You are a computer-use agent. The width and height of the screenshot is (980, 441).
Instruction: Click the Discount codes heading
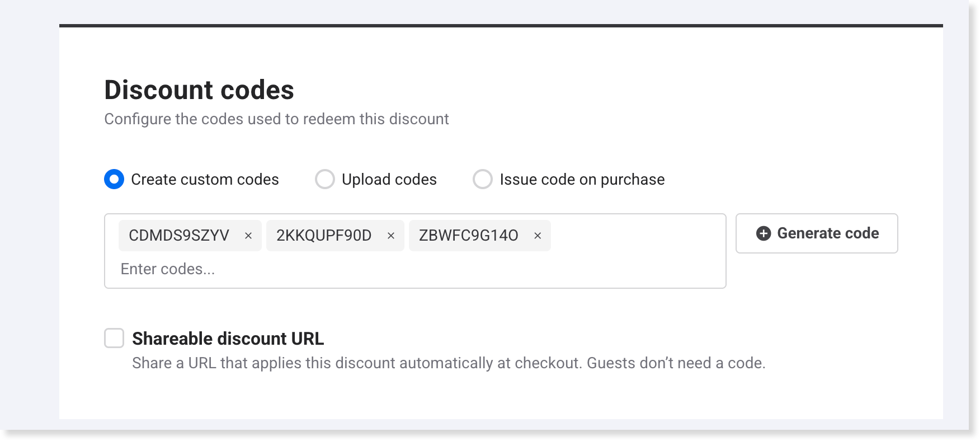(199, 90)
